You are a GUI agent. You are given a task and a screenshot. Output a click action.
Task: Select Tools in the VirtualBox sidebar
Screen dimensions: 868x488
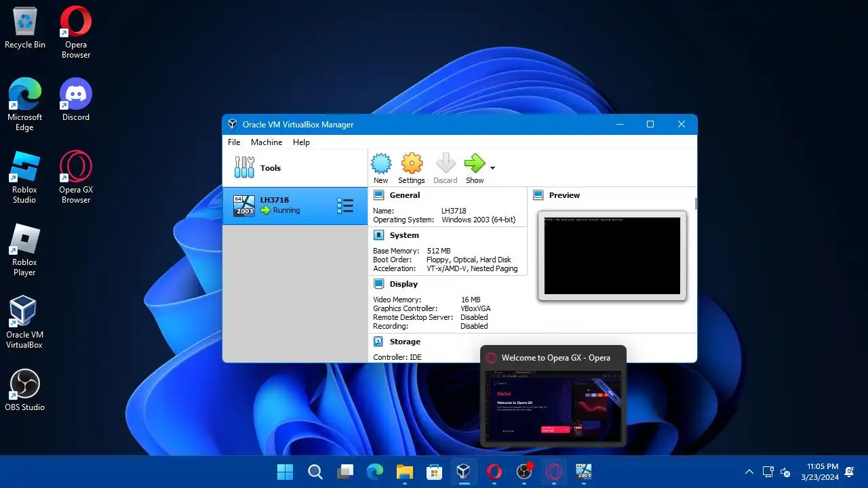(295, 168)
